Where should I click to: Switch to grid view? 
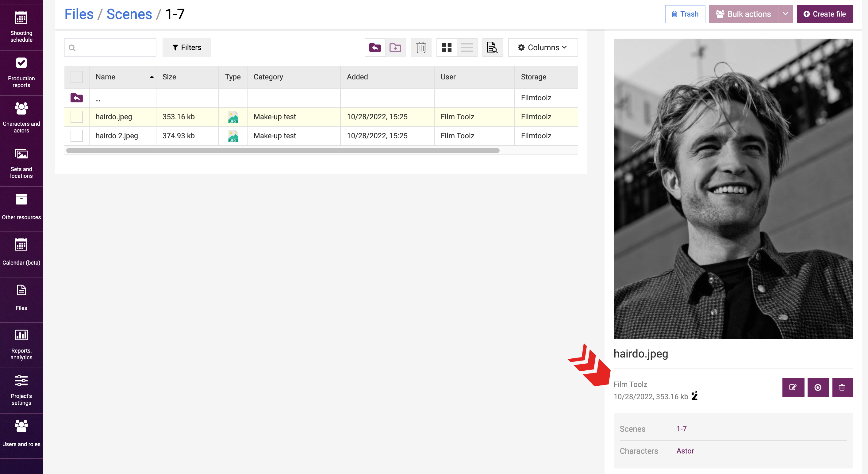[447, 48]
